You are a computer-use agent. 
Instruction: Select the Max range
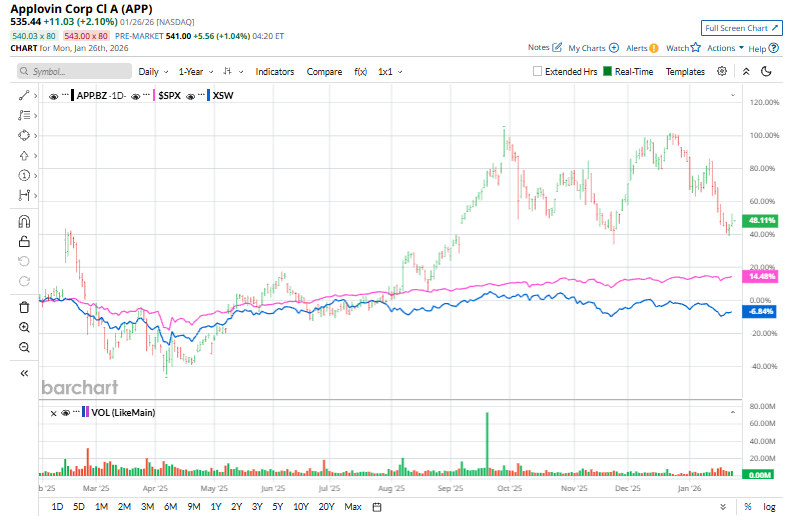coord(353,507)
